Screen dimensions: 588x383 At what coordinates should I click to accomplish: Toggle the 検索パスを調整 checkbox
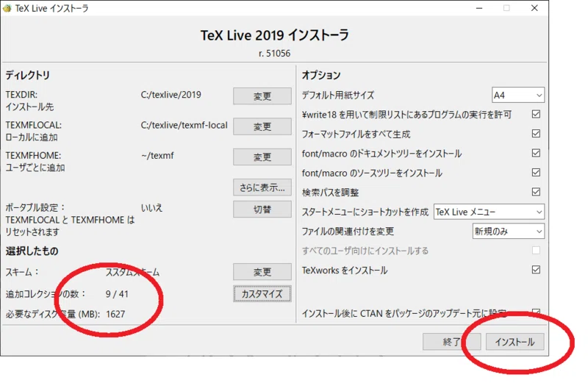point(537,192)
